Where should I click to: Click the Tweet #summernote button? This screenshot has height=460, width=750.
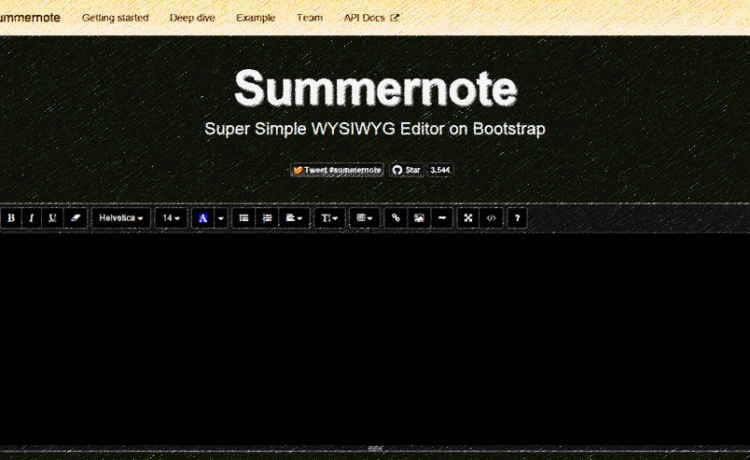pyautogui.click(x=337, y=170)
